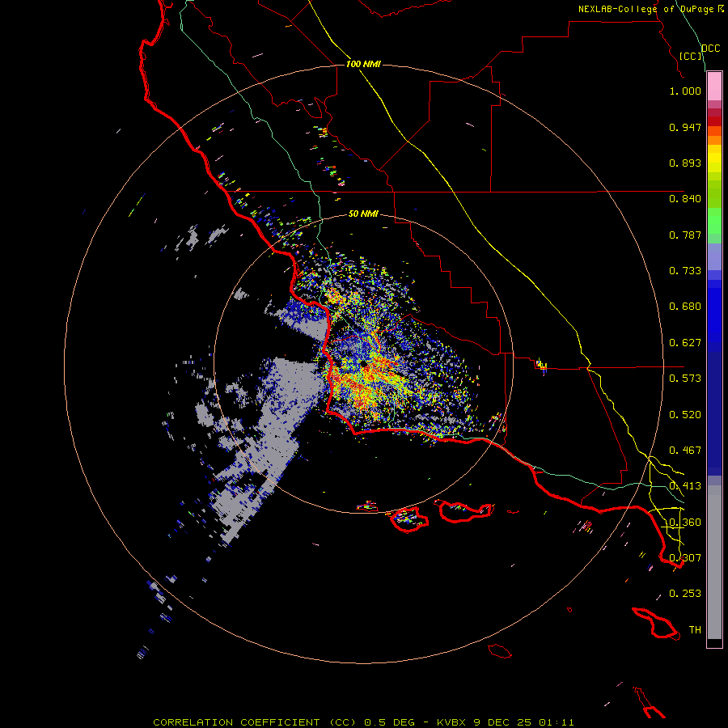Select the 0.573 scale value
Screen dimensions: 728x728
[685, 379]
